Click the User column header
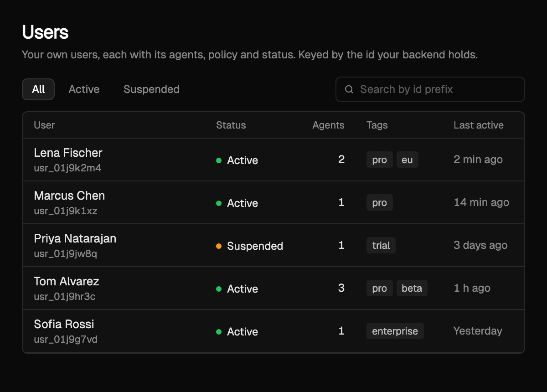 44,125
